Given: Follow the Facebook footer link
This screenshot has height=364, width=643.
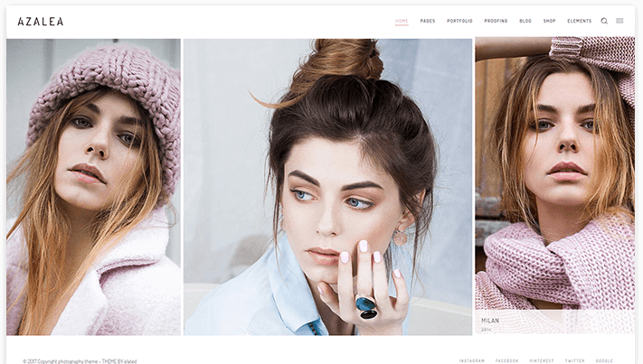Looking at the screenshot, I should [x=506, y=360].
